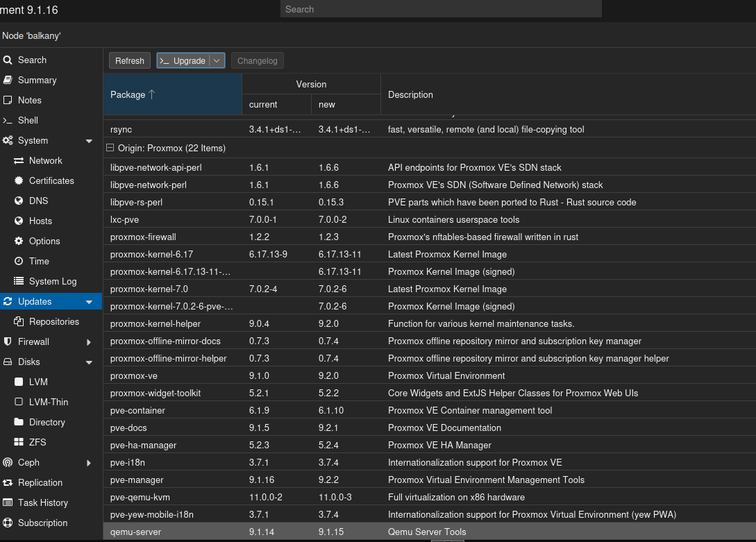Click the Ceph logo icon
Image resolution: width=756 pixels, height=542 pixels.
point(7,462)
